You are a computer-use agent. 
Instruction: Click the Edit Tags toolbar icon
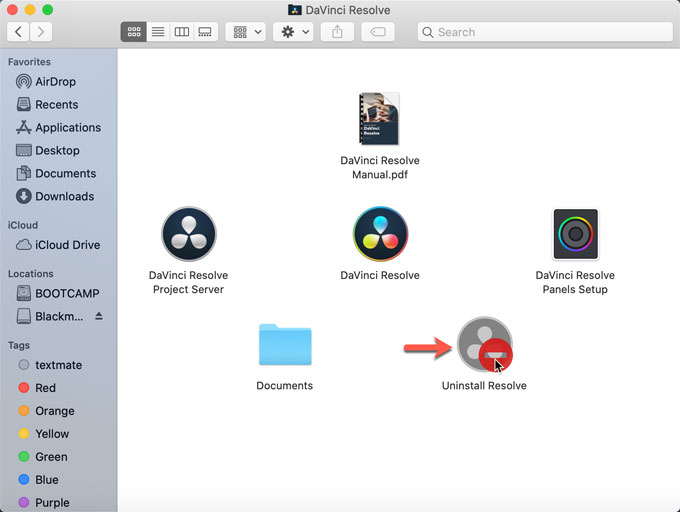tap(378, 32)
